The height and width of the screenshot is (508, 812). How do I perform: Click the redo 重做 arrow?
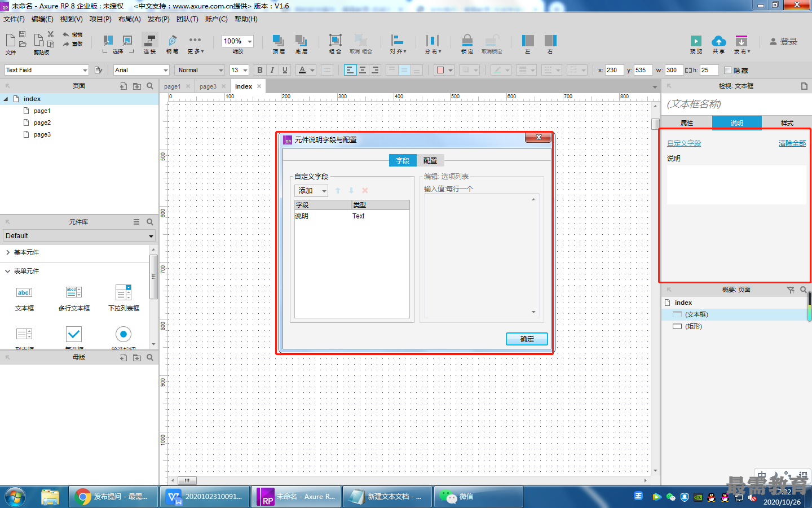[66, 43]
